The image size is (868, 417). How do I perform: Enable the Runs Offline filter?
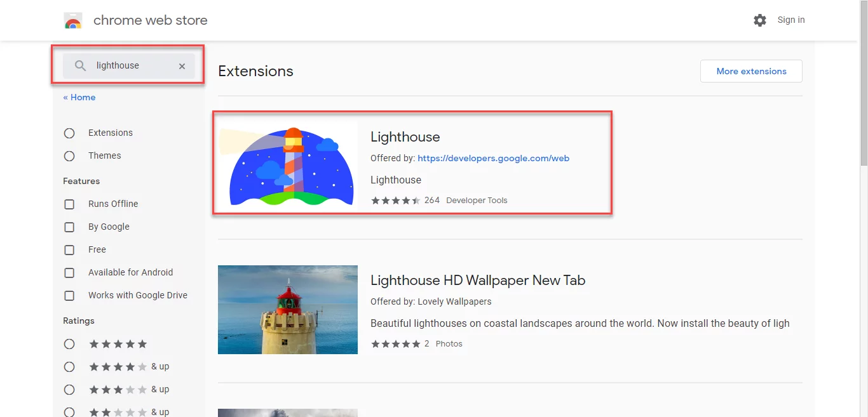(x=69, y=204)
